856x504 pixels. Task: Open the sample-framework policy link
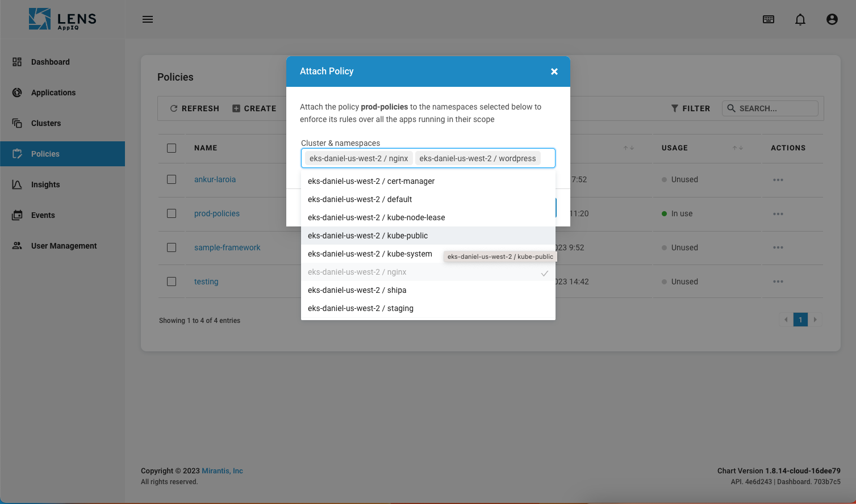pos(227,247)
